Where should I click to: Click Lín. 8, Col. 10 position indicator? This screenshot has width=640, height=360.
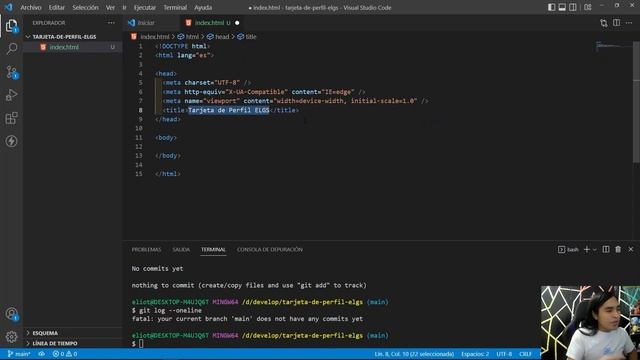(414, 354)
